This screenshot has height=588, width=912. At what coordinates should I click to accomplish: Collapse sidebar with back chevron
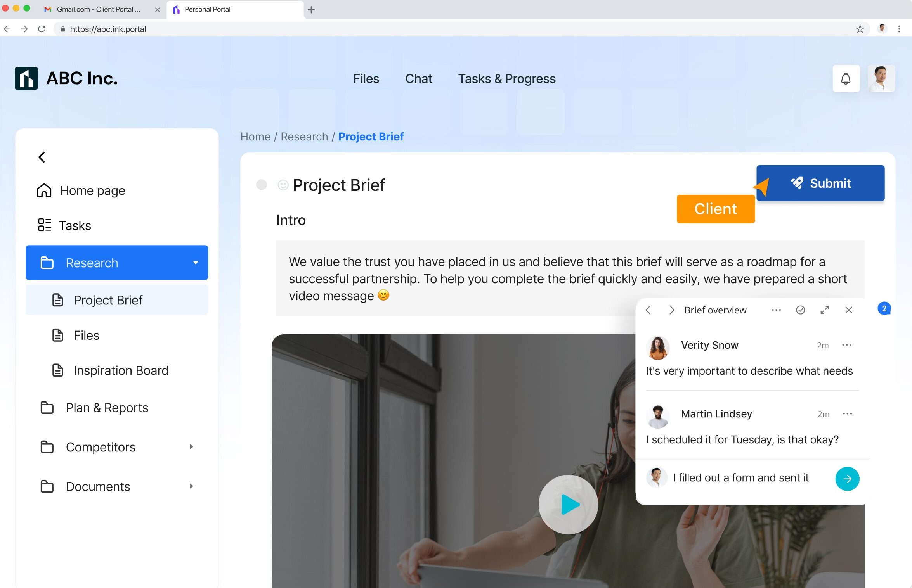pos(42,157)
